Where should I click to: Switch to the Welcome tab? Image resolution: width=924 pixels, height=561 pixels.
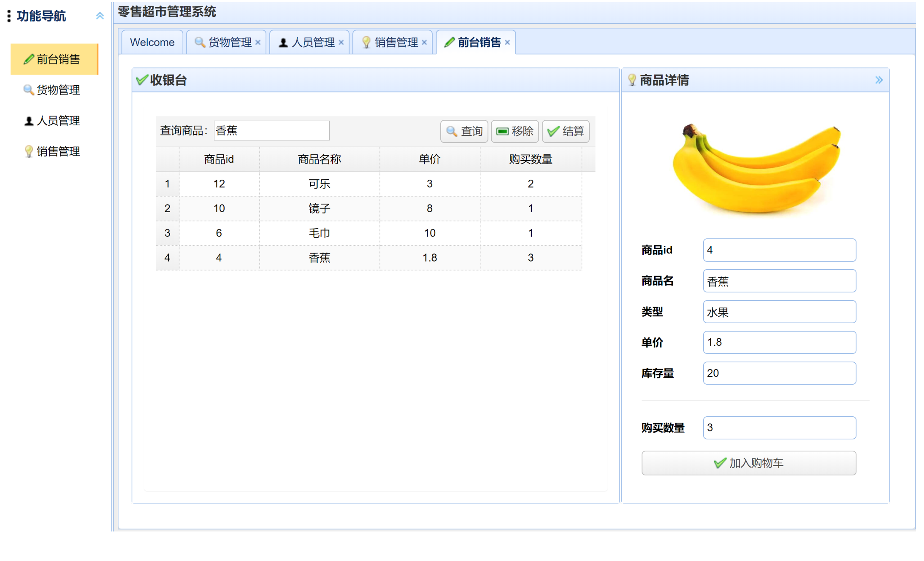click(x=152, y=42)
